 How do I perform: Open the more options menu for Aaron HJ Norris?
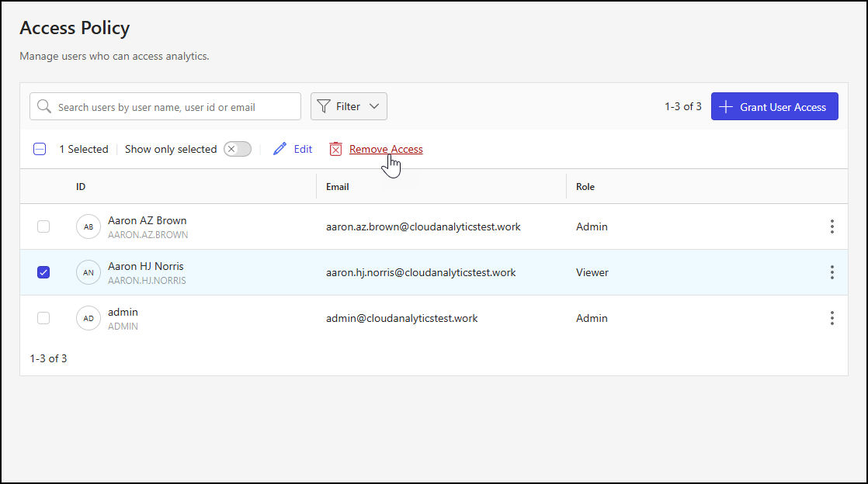click(832, 272)
